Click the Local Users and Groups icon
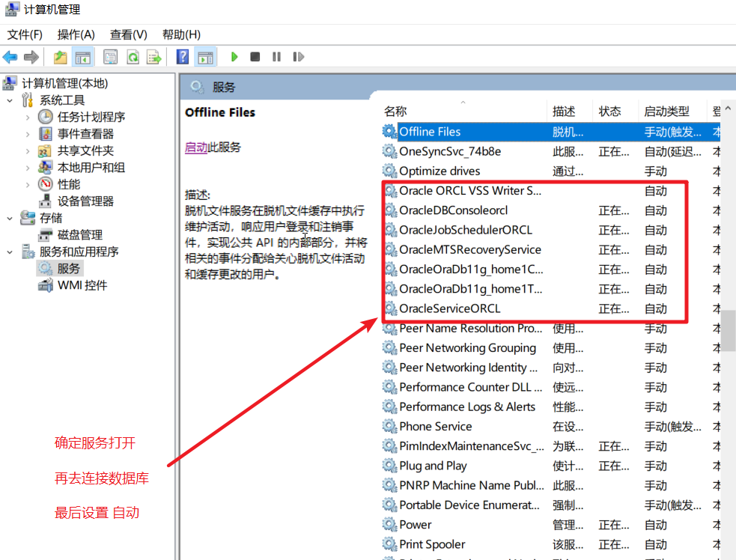The image size is (736, 560). pos(45,167)
